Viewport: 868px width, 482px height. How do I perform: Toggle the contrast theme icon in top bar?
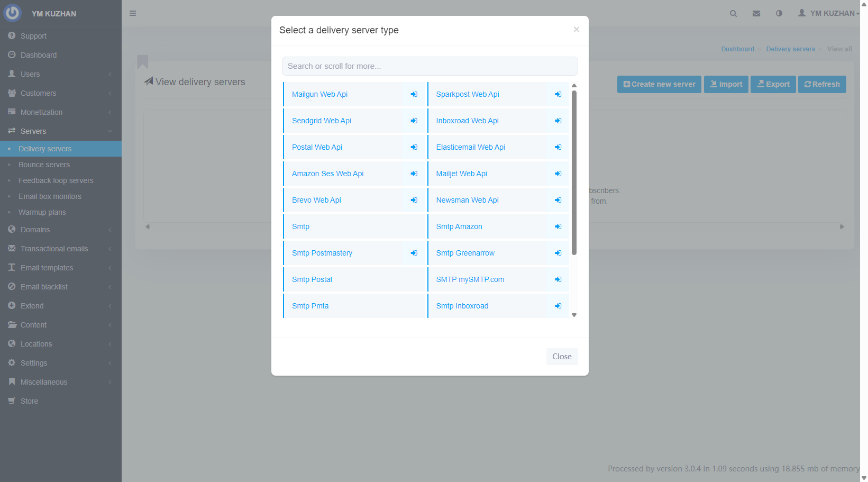779,13
